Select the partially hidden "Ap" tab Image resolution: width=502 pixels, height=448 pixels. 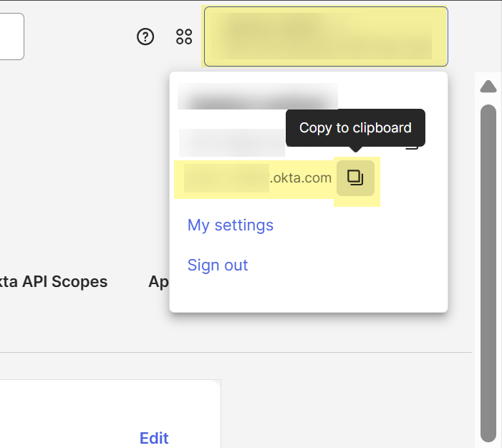click(158, 281)
